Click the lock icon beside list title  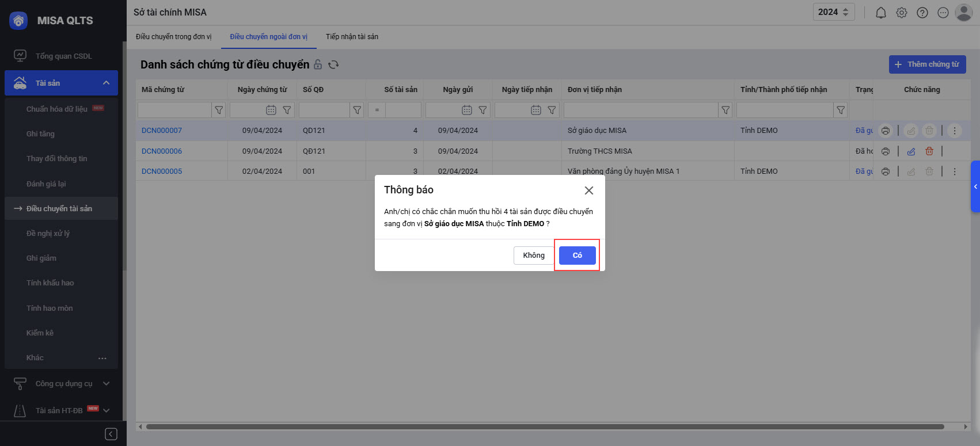[x=318, y=64]
